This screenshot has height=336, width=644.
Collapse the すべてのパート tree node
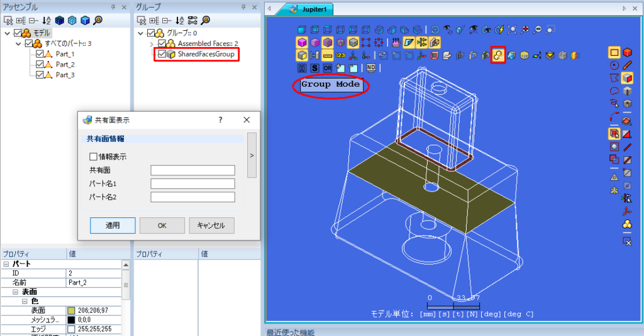[x=18, y=43]
